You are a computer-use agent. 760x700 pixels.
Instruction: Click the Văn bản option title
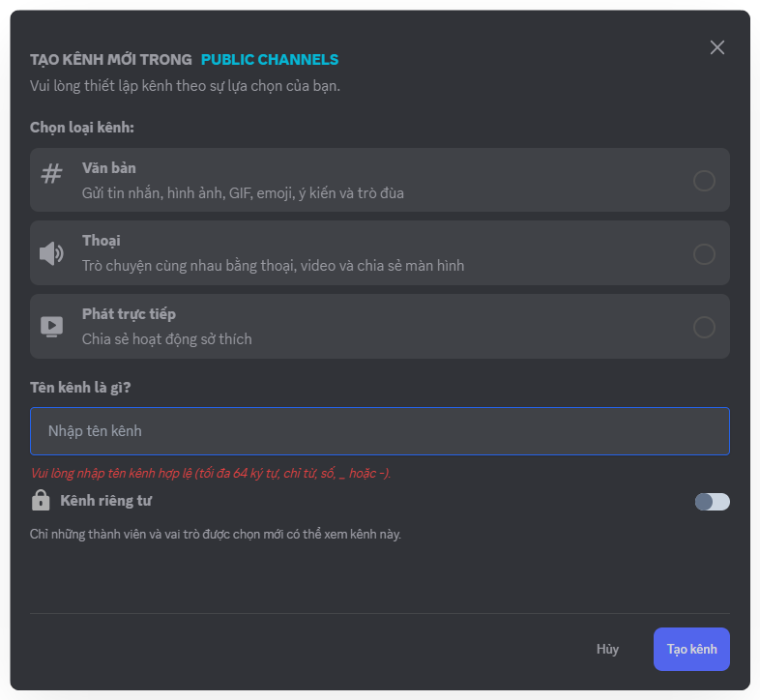109,168
